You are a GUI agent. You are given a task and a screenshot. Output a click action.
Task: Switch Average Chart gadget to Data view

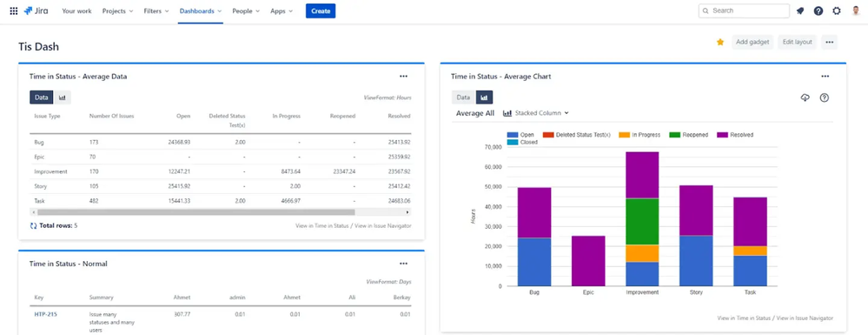[x=463, y=97]
